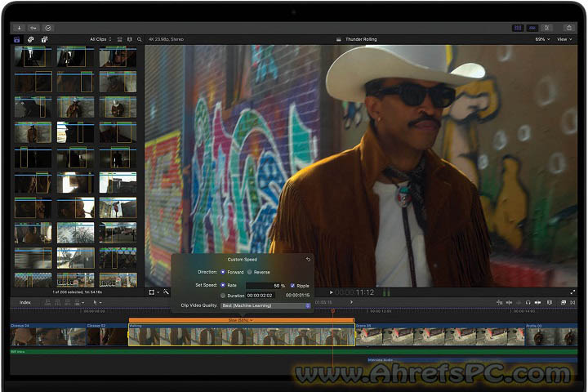Open timeline clip appearance filmstrip icon
Image resolution: width=588 pixels, height=392 pixels.
[550, 302]
